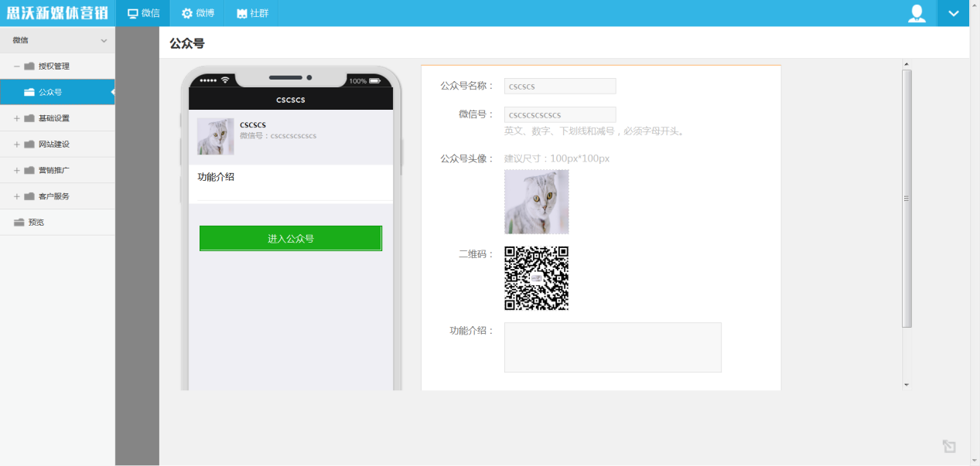Collapse the 授权管理 tree node
The height and width of the screenshot is (466, 980).
pos(17,66)
